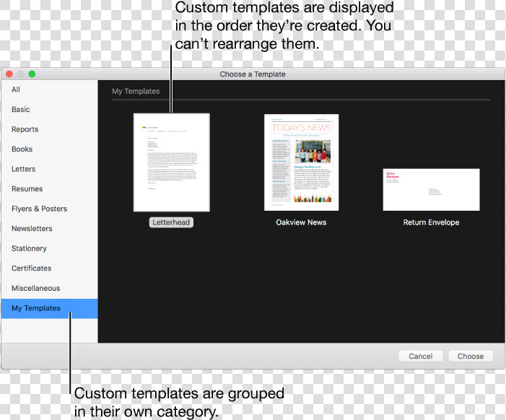Open the Flyers & Posters category
This screenshot has width=506, height=420.
[49, 209]
